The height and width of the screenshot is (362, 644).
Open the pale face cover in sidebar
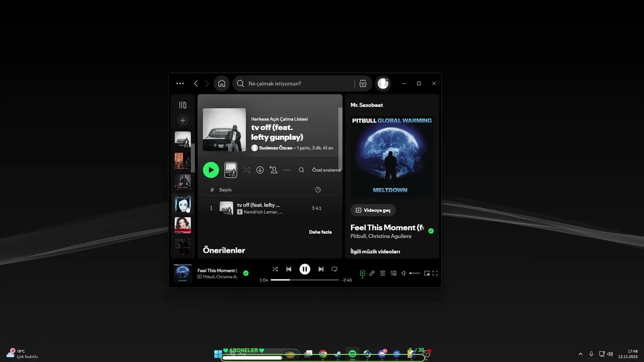[183, 204]
